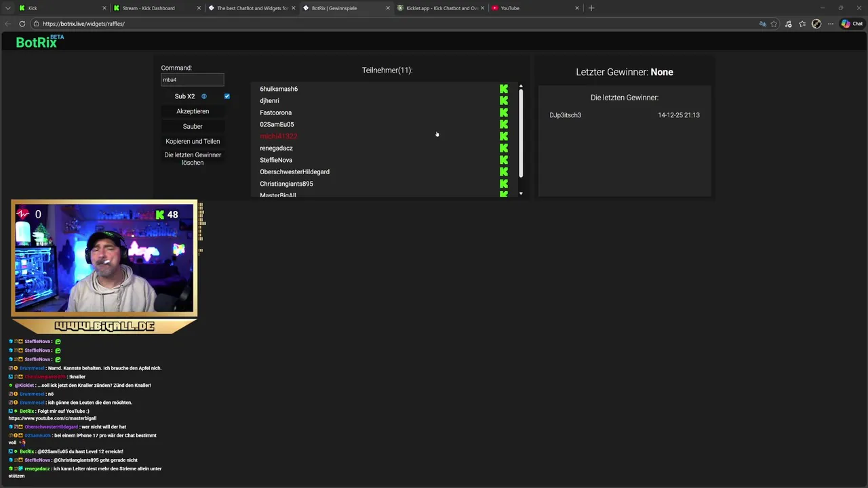
Task: Click the webcam overlay video
Action: (104, 258)
